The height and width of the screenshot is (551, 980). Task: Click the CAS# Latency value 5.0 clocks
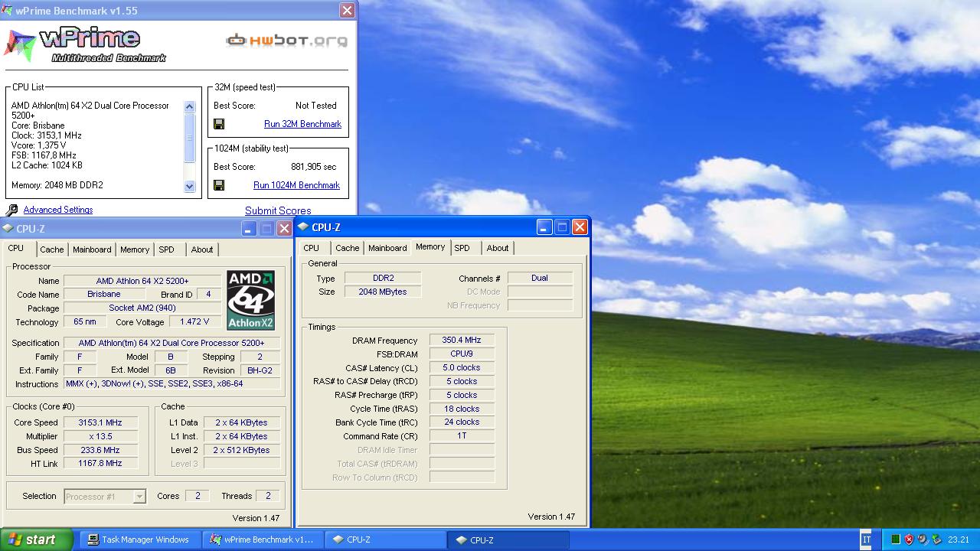(x=462, y=367)
